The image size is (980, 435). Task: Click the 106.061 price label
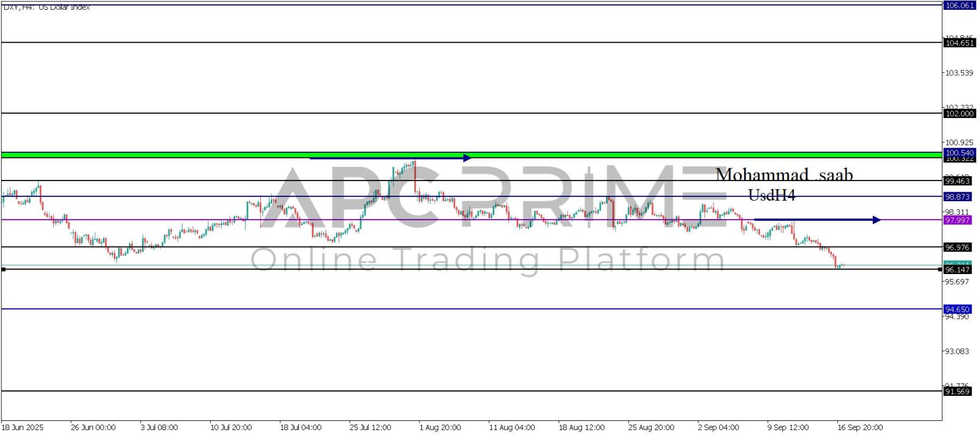click(959, 6)
